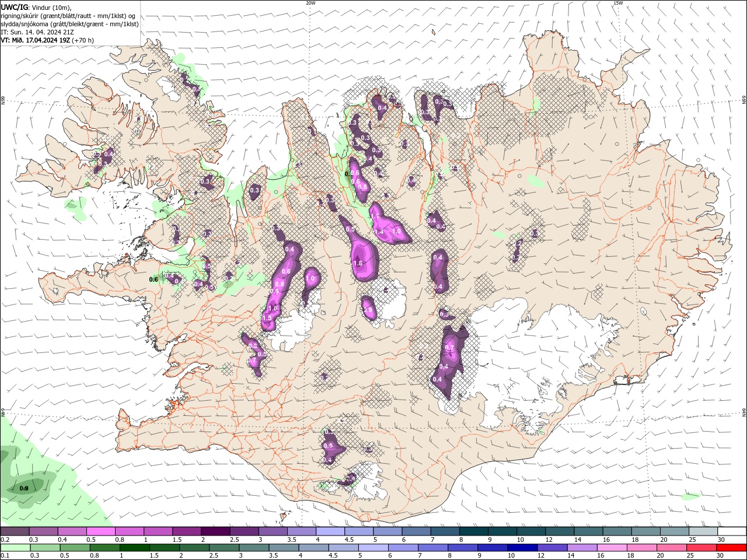Select the black '0.9' value in the green rain area
The image size is (747, 560).
coord(24,488)
